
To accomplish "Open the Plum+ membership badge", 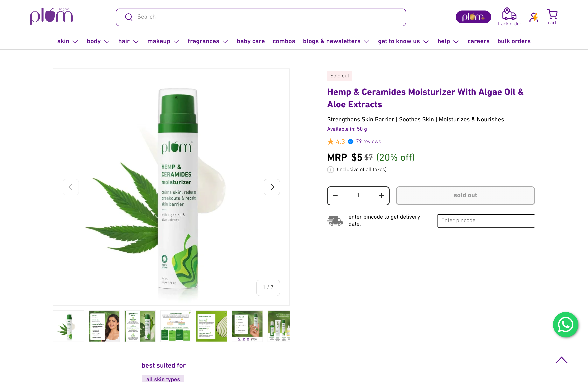I will tap(473, 17).
